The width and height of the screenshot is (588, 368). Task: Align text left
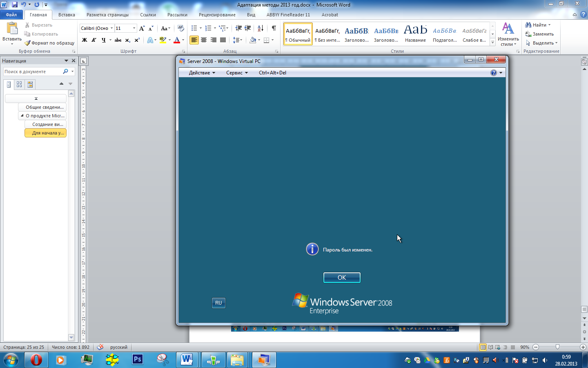(194, 40)
